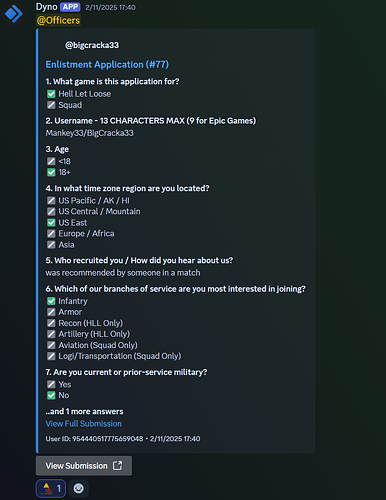The image size is (386, 500).
Task: Click the Dyno bot avatar icon
Action: click(x=14, y=14)
